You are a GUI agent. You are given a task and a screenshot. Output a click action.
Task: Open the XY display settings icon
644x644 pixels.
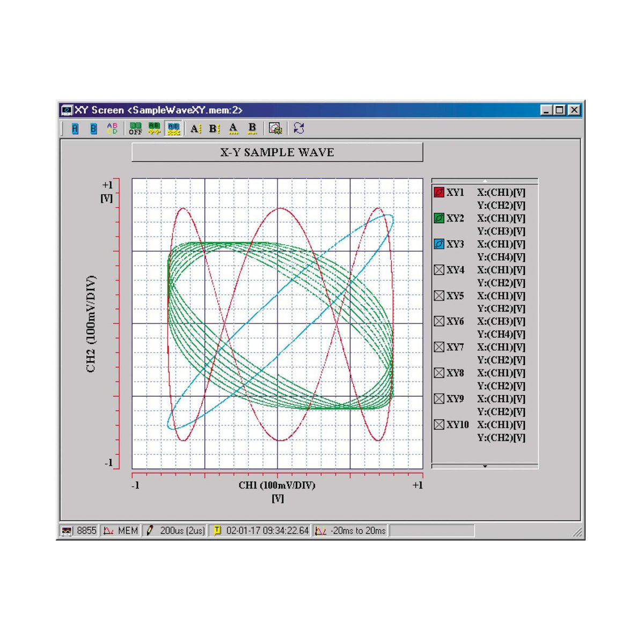pos(275,129)
